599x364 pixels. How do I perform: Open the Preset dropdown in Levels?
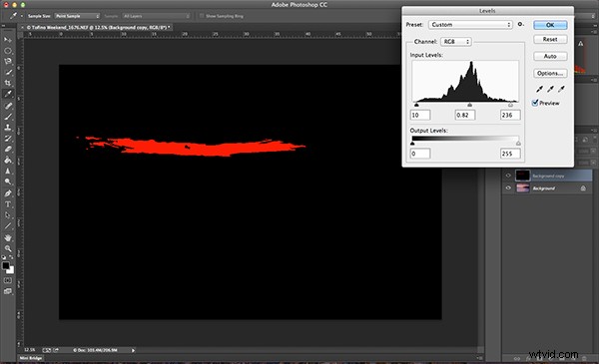coord(470,24)
